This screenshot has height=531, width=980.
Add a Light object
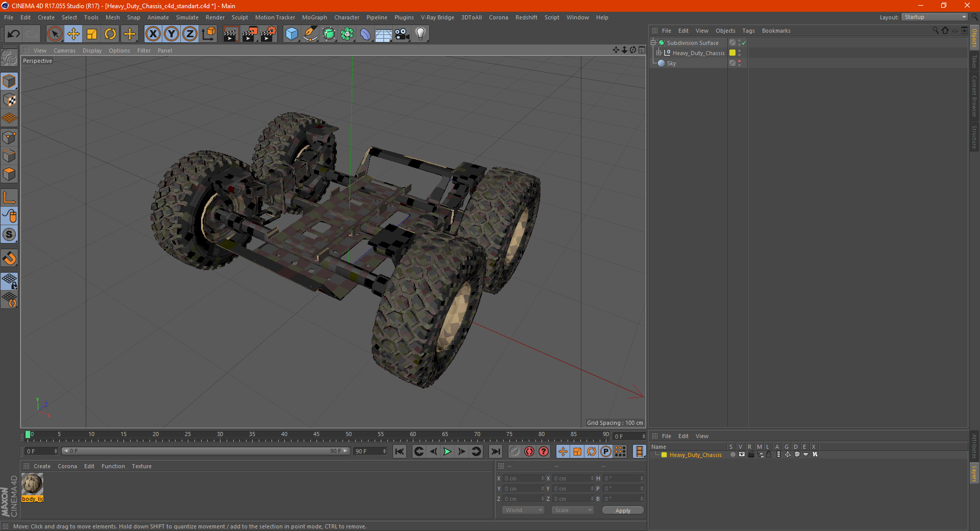tap(421, 34)
